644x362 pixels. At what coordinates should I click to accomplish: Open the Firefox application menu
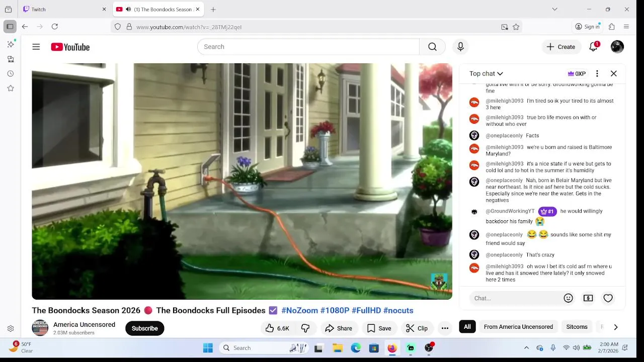pos(626,27)
